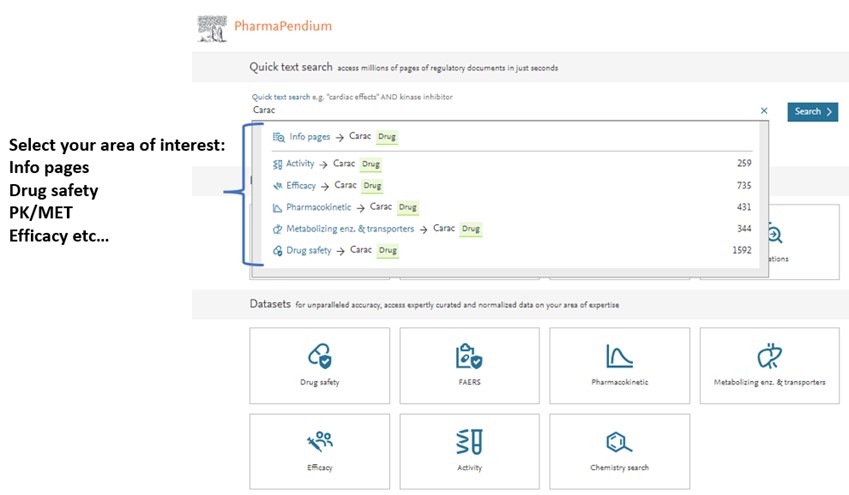
Task: Click the 735 Efficacy result count
Action: 743,186
